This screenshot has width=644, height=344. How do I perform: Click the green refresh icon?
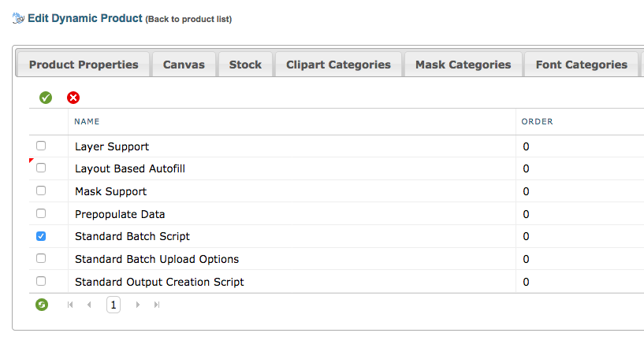click(x=42, y=305)
